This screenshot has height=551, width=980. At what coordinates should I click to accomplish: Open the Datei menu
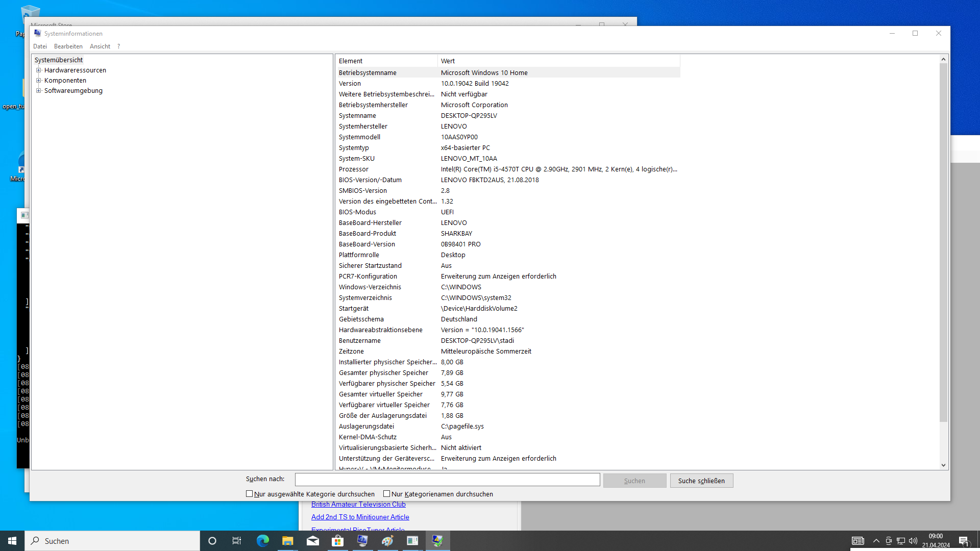click(40, 46)
